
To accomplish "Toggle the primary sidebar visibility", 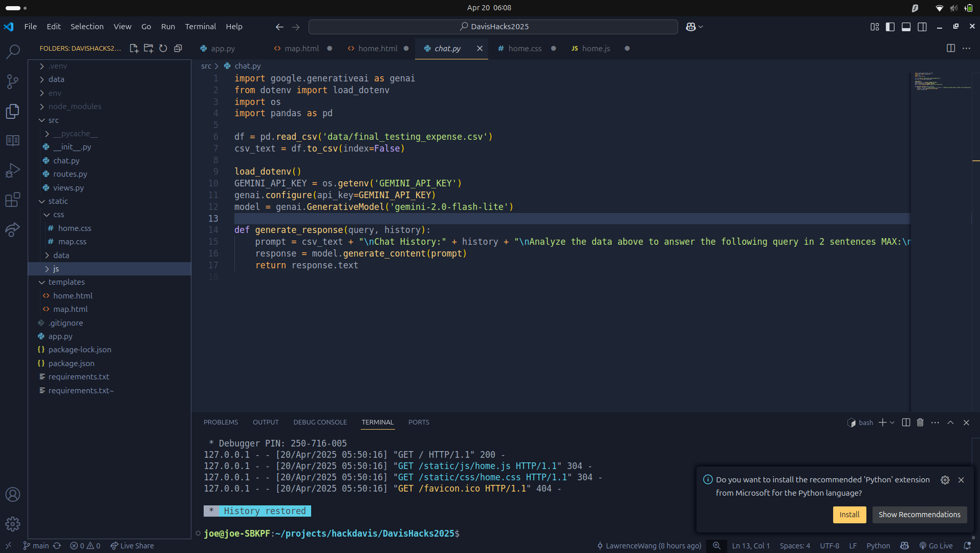I will tap(890, 27).
